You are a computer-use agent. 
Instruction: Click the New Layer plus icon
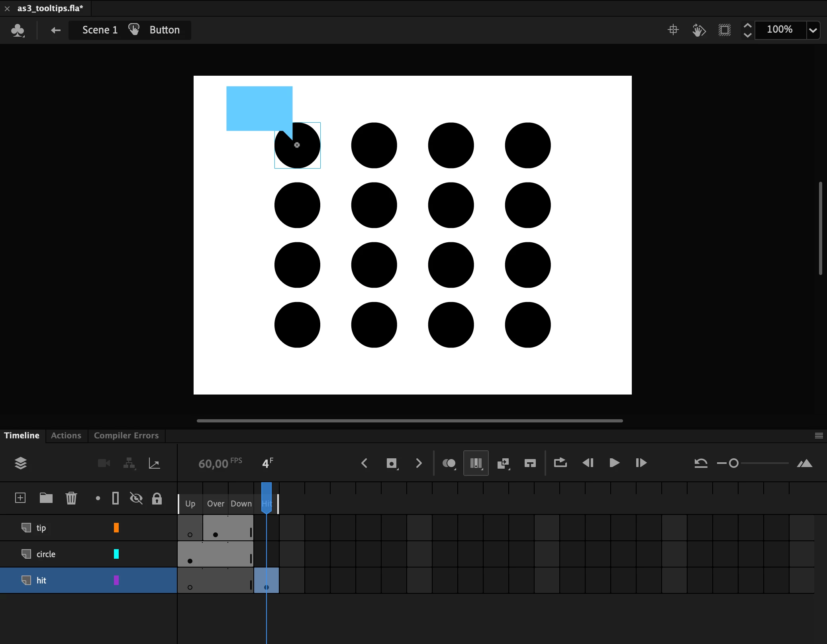(20, 498)
